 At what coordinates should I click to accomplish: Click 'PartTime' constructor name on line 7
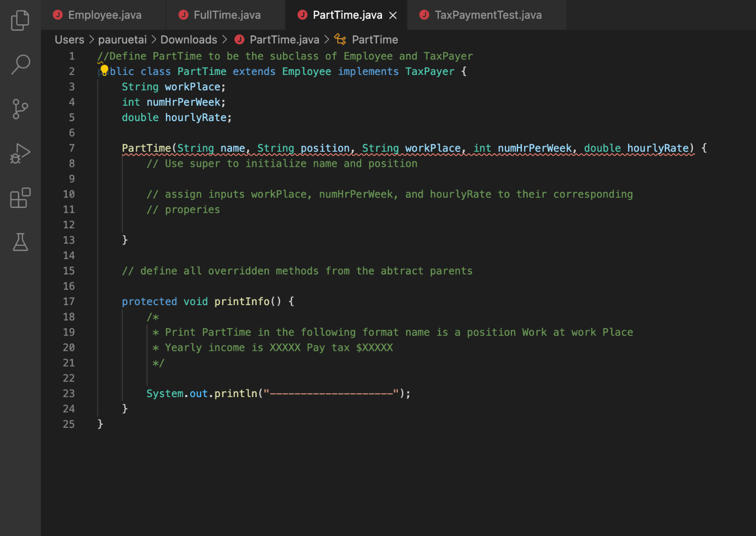click(147, 148)
